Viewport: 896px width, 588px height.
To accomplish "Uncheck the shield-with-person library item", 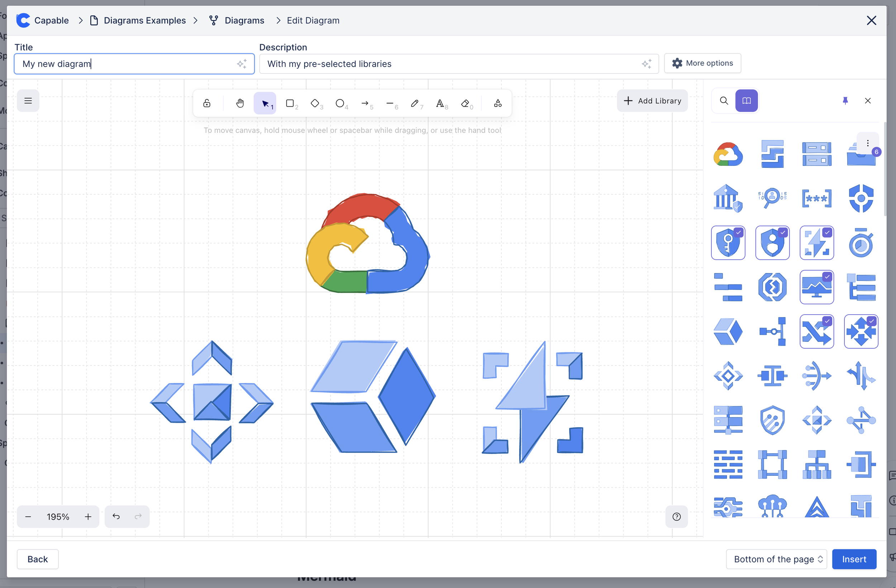I will point(772,243).
